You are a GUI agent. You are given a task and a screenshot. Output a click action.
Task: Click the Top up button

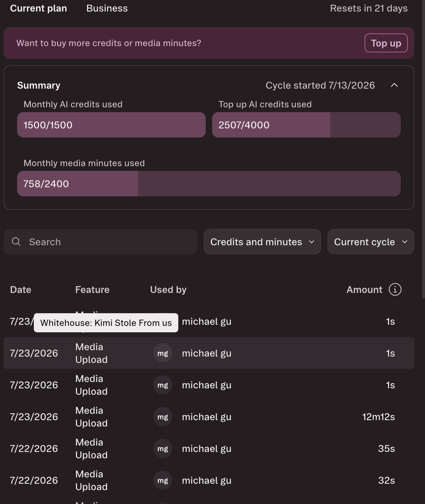click(386, 43)
